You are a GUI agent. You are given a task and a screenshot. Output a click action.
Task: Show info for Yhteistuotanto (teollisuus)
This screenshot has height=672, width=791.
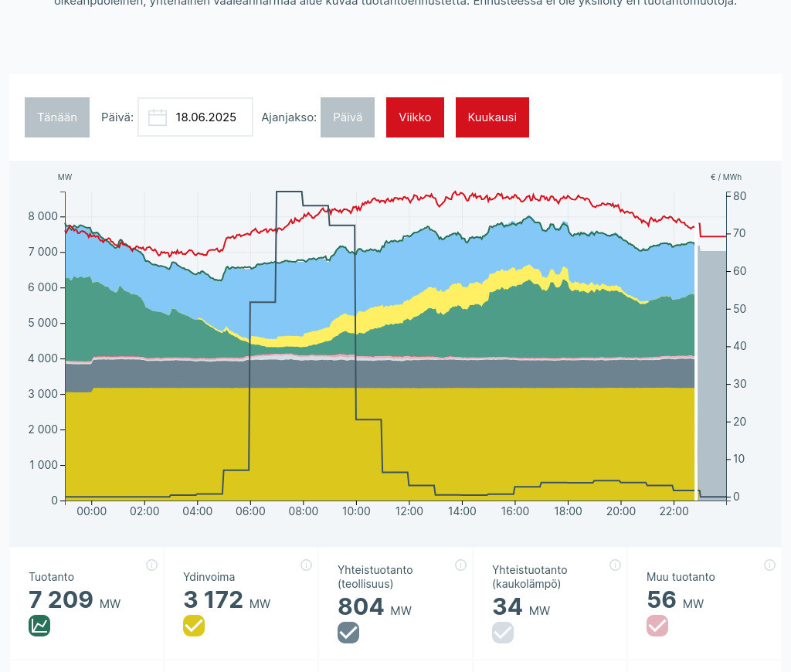tap(460, 565)
